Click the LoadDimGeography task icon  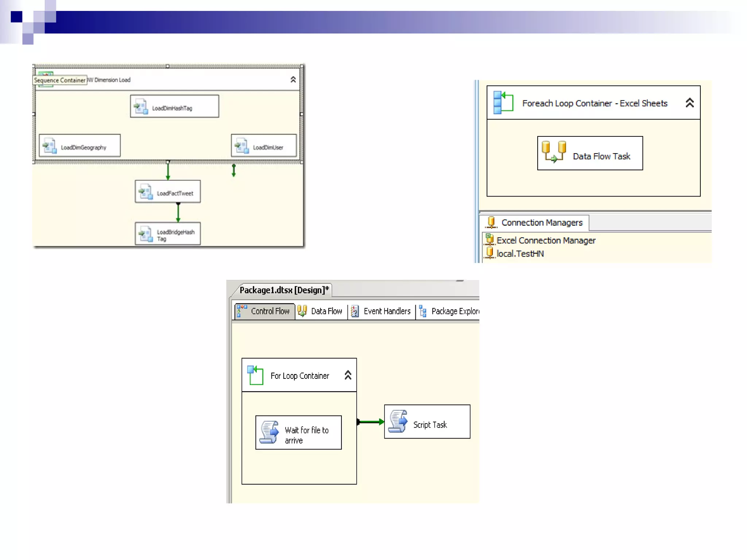[x=50, y=146]
